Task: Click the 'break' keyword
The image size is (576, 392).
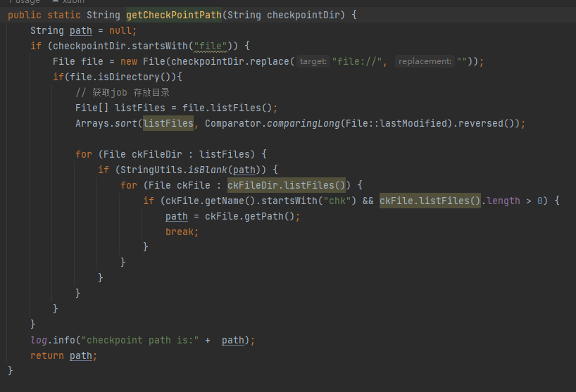Action: [180, 232]
